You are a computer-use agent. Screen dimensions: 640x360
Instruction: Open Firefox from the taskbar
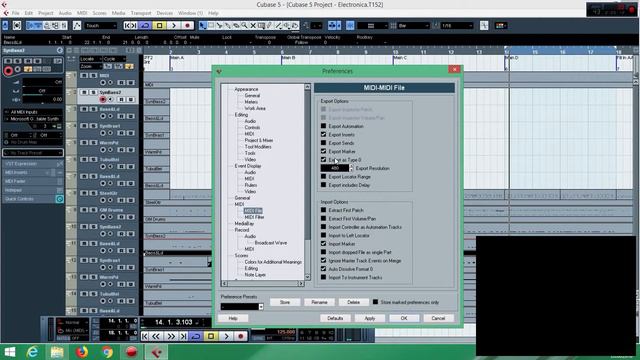[x=82, y=351]
